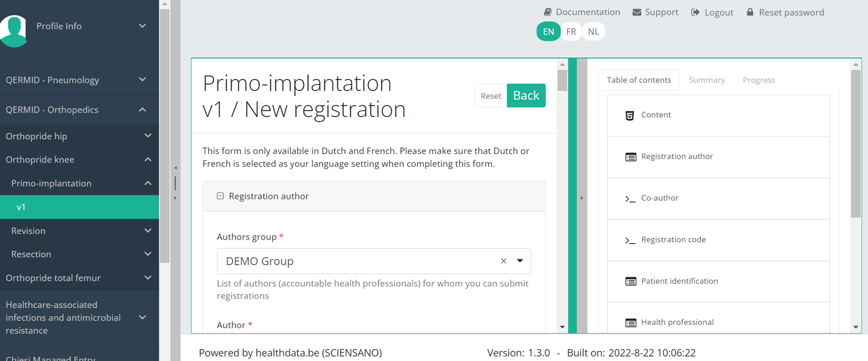Viewport: 868px width, 361px height.
Task: Click the Logout arrow icon
Action: point(695,12)
